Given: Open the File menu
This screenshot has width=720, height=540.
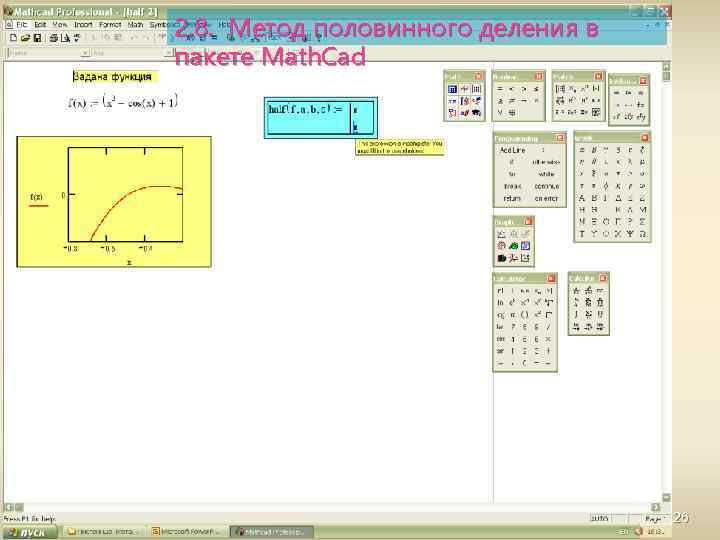Looking at the screenshot, I should point(22,24).
